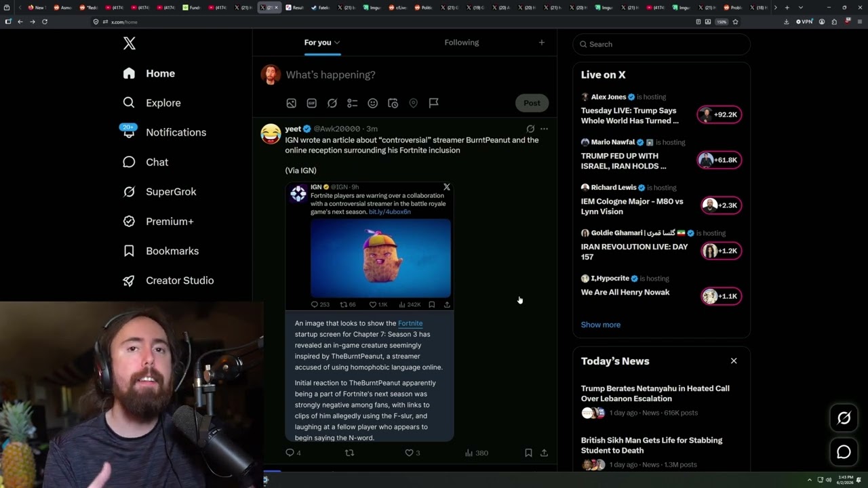Click the GIF icon in composer

311,103
